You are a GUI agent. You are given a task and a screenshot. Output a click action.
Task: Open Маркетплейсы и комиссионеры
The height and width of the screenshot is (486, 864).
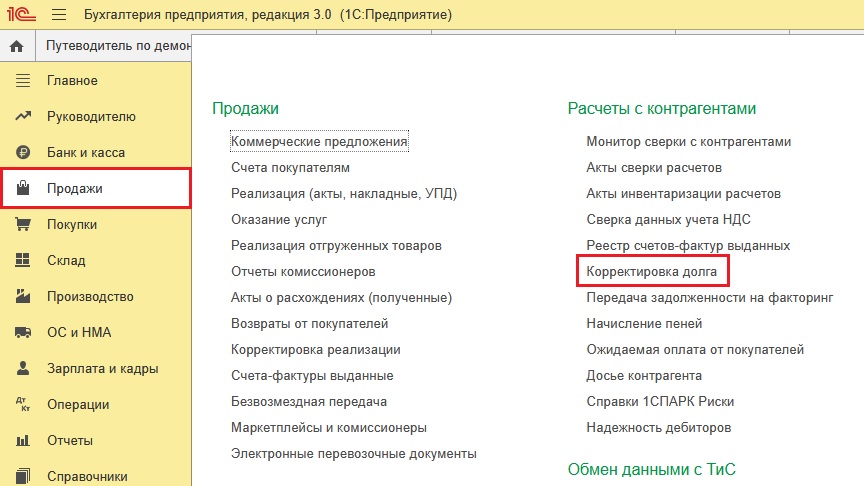pyautogui.click(x=329, y=428)
